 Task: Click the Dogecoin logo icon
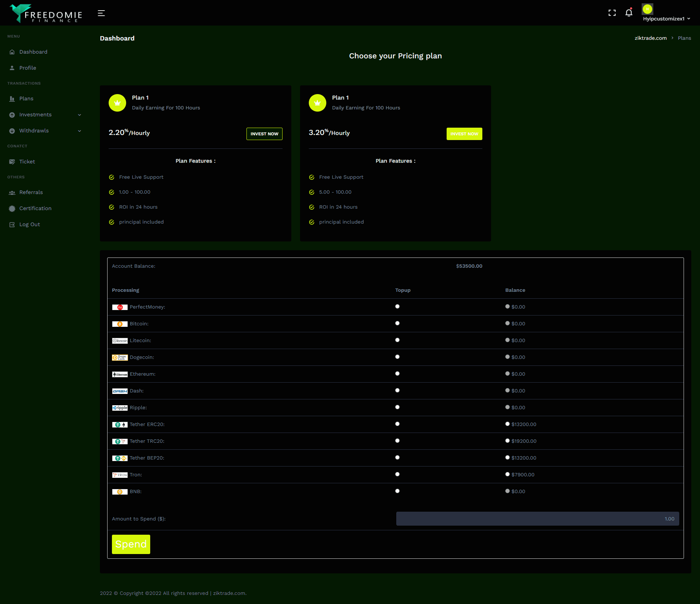click(x=120, y=357)
